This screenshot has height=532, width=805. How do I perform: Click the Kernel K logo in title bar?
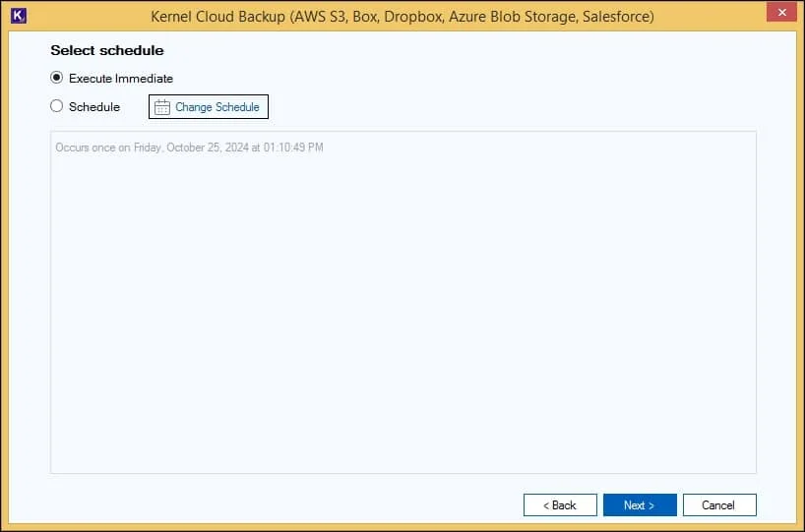tap(19, 16)
